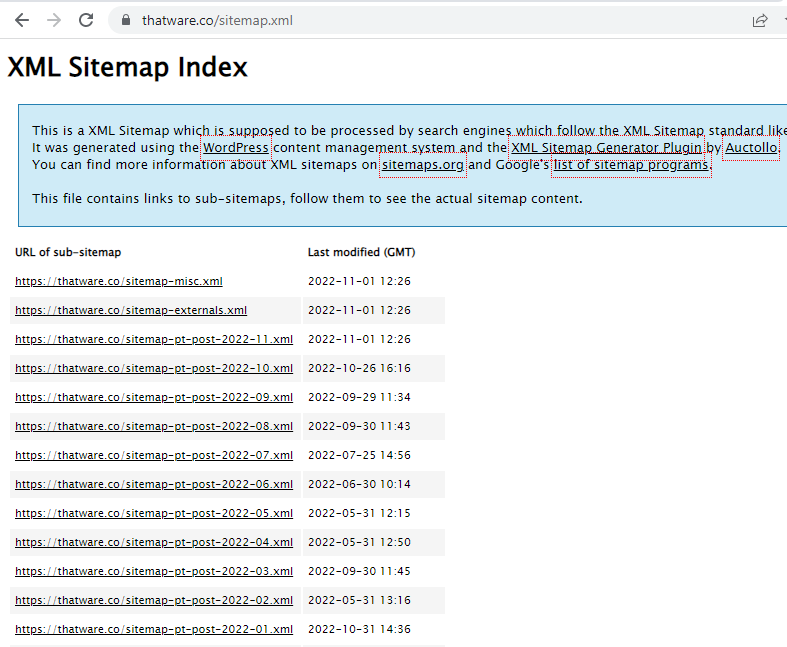Open sitemap-pt-post-2022-03.xml link
This screenshot has height=647, width=787.
(154, 571)
